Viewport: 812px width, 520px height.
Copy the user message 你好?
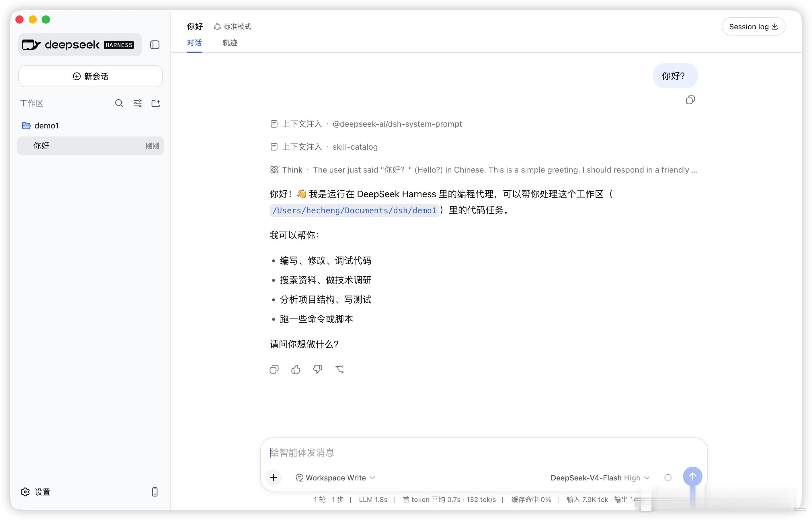click(x=690, y=100)
